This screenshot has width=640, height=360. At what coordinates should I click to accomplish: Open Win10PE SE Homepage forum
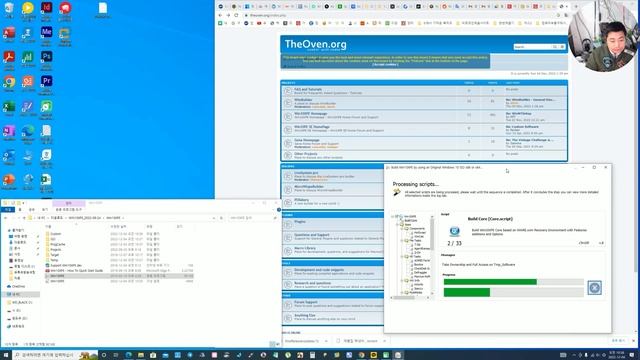(x=312, y=127)
